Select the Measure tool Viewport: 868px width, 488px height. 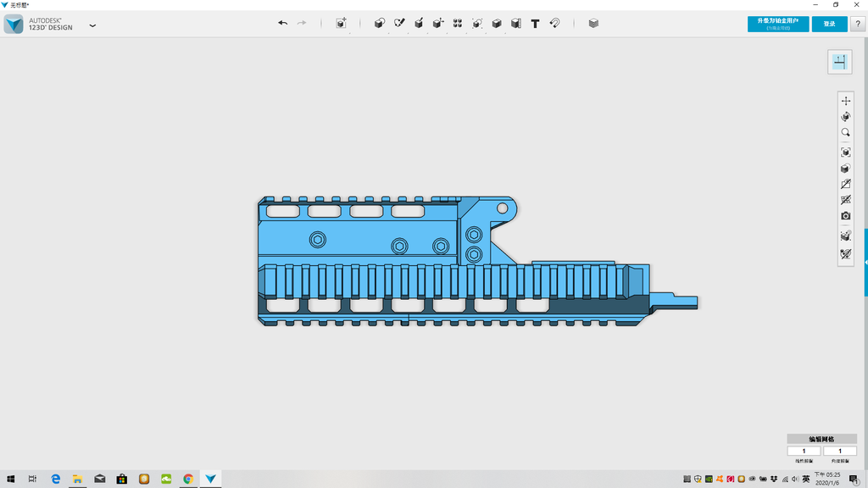[x=516, y=23]
